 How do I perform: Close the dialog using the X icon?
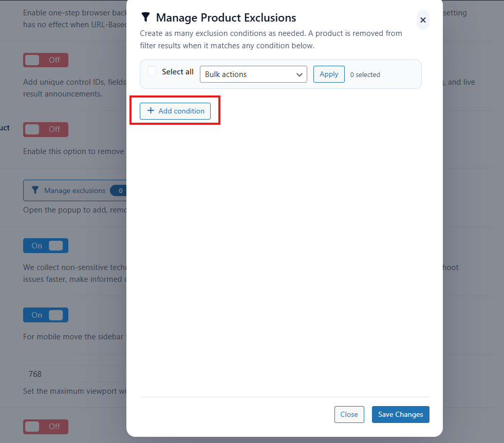pyautogui.click(x=423, y=20)
